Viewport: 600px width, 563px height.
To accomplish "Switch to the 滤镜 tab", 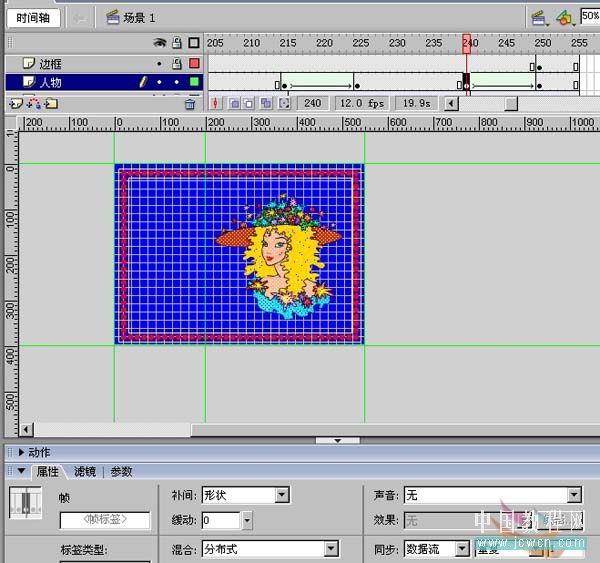I will (85, 472).
